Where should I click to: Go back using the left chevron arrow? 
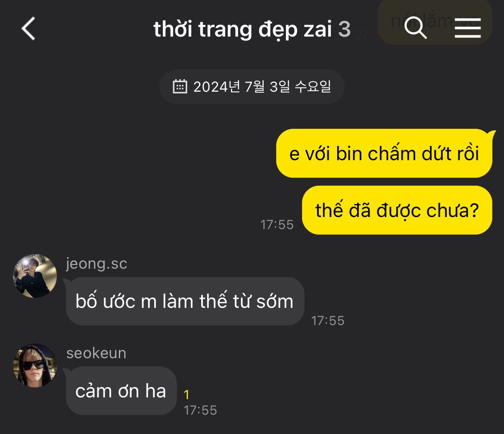coord(28,28)
